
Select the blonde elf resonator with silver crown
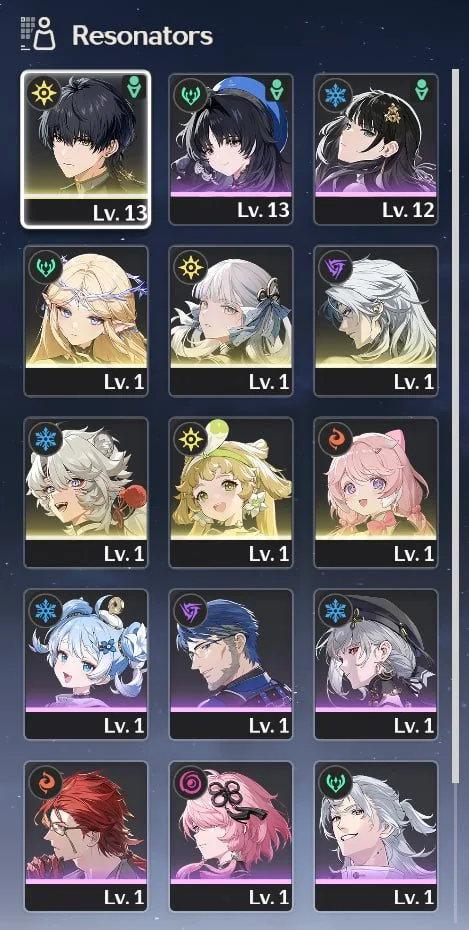tap(86, 321)
